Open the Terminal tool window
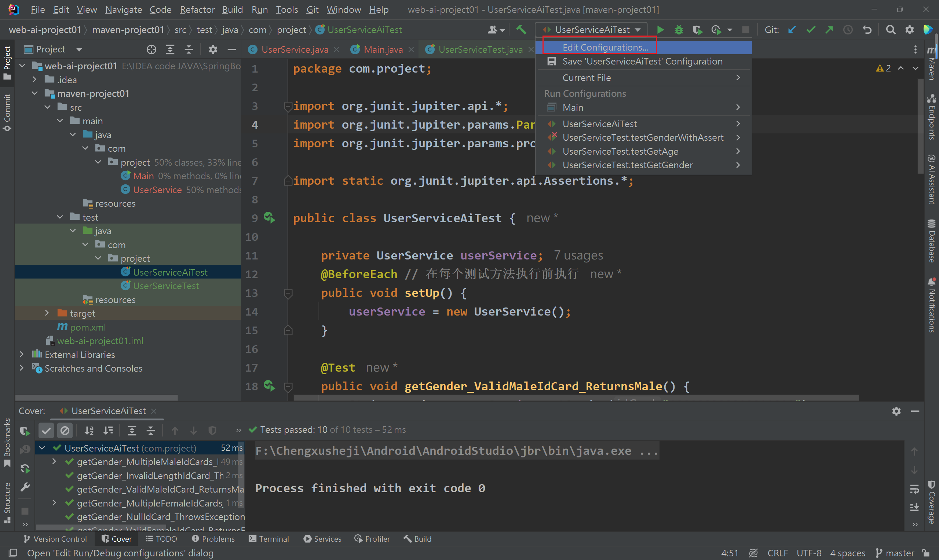939x560 pixels. [269, 538]
